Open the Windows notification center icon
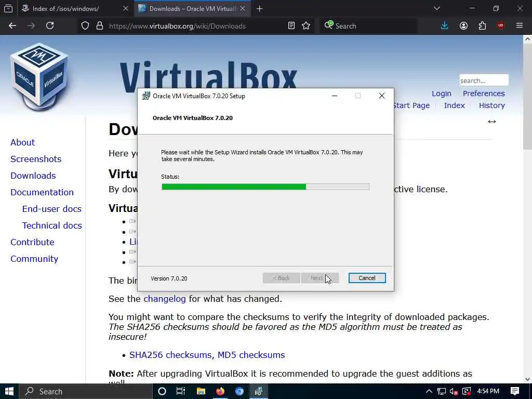Image resolution: width=532 pixels, height=399 pixels. 515,391
